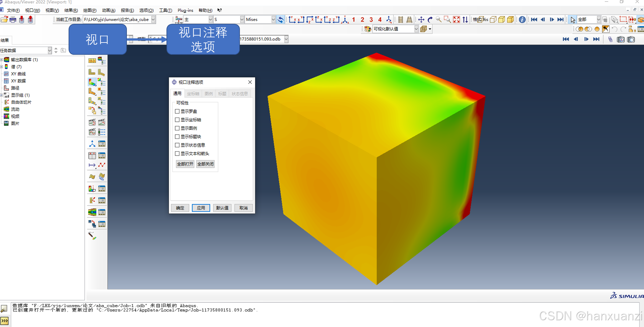Image resolution: width=644 pixels, height=327 pixels.
Task: Click the 全部关闭 button
Action: click(x=205, y=164)
